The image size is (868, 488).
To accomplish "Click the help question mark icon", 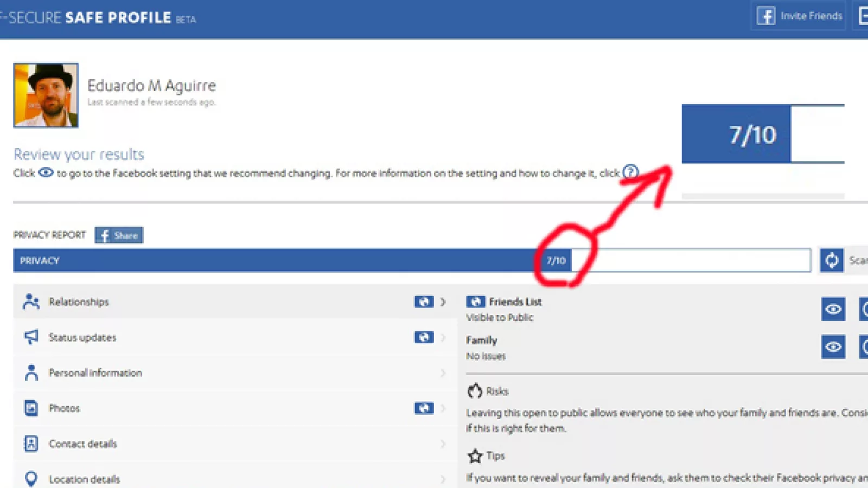I will [x=630, y=172].
